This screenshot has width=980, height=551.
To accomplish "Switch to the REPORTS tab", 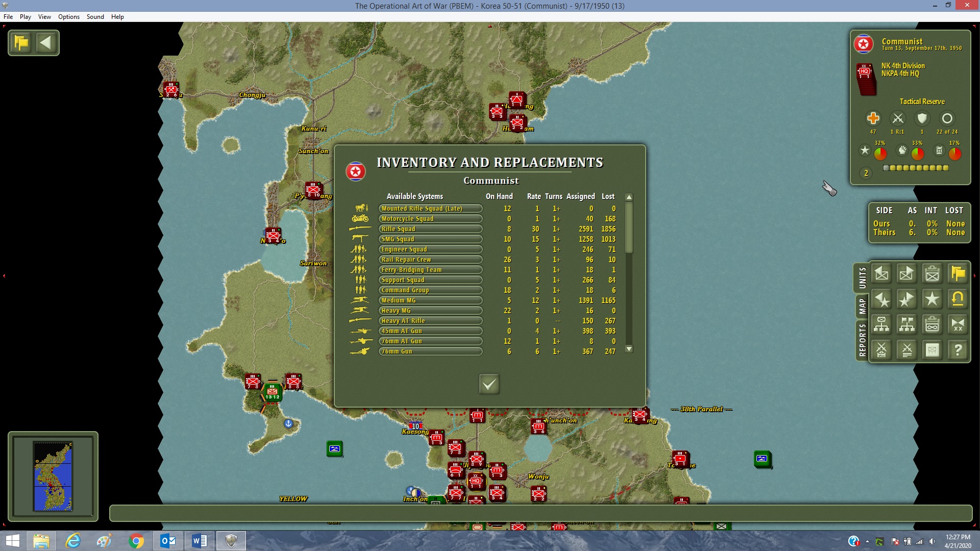I will point(862,340).
